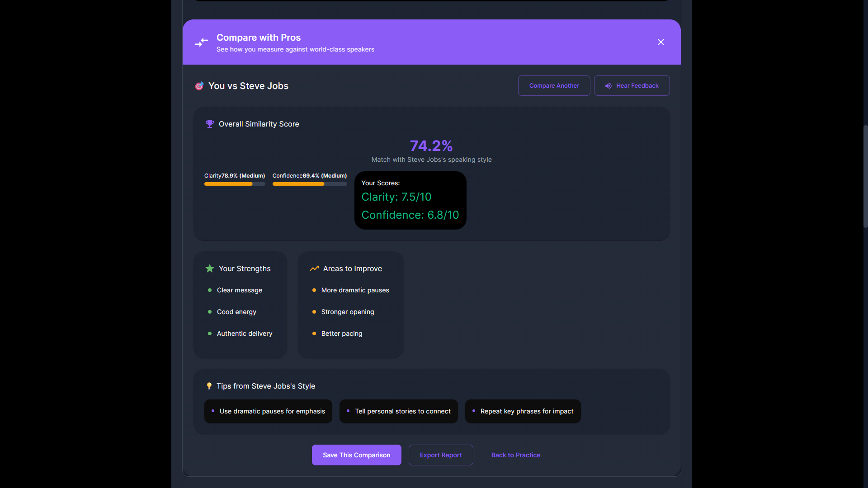Click the green star icon by Your Strengths
This screenshot has height=488, width=868.
[210, 268]
